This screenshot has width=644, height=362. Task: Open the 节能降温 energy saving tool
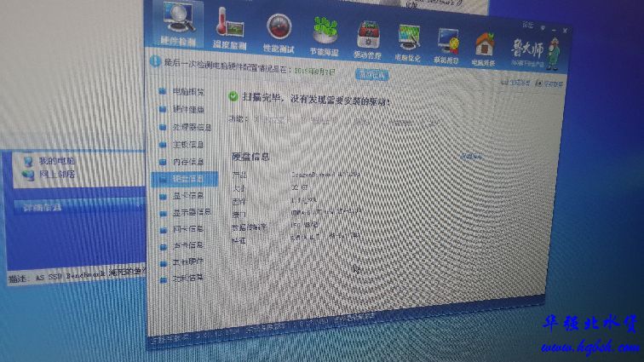(325, 37)
